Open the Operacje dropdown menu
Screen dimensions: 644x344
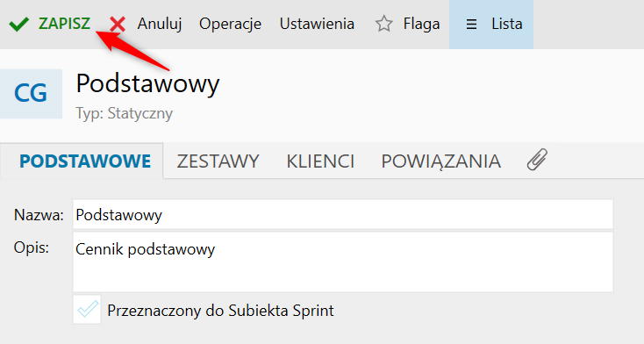pyautogui.click(x=230, y=24)
